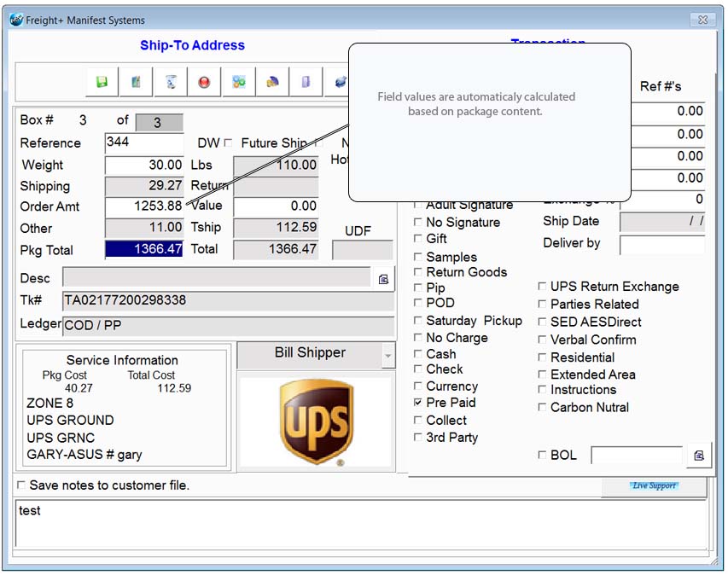Select the mobile device icon on the toolbar
Viewport: 728px width, 575px height.
pos(307,83)
